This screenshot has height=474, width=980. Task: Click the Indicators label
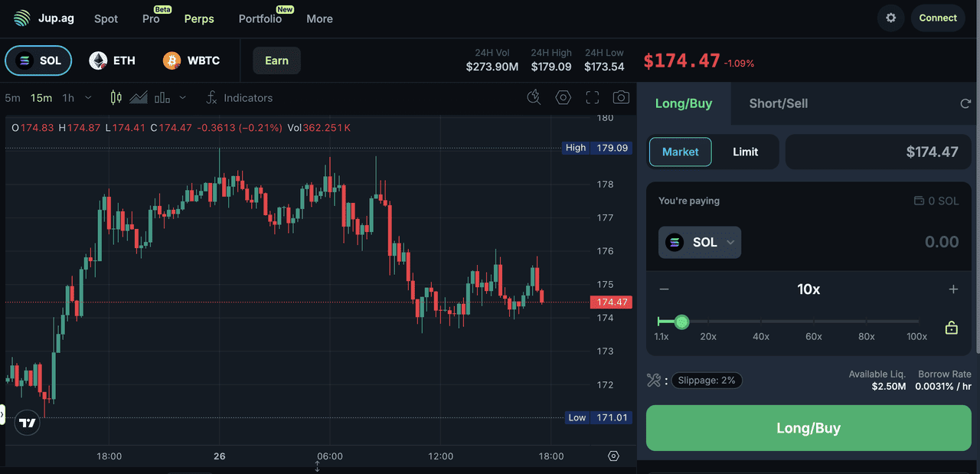click(x=248, y=98)
